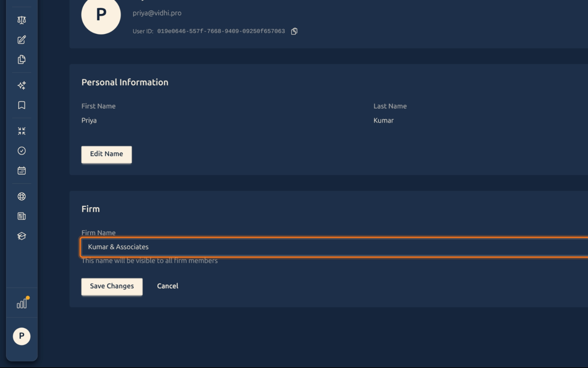
Task: Click the P profile avatar in sidebar
Action: tap(22, 336)
